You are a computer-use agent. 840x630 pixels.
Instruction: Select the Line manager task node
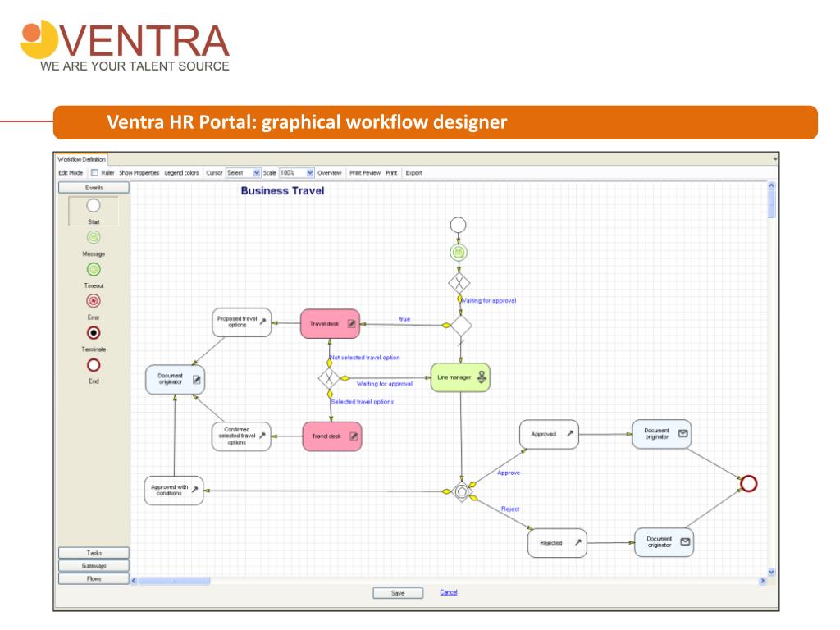tap(460, 377)
